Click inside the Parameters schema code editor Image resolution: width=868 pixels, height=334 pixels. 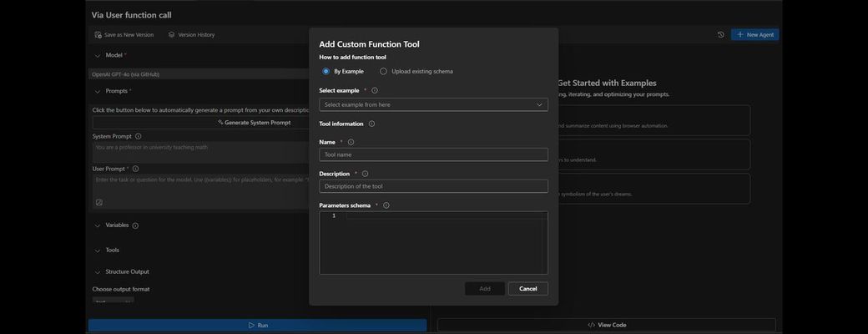click(x=433, y=243)
